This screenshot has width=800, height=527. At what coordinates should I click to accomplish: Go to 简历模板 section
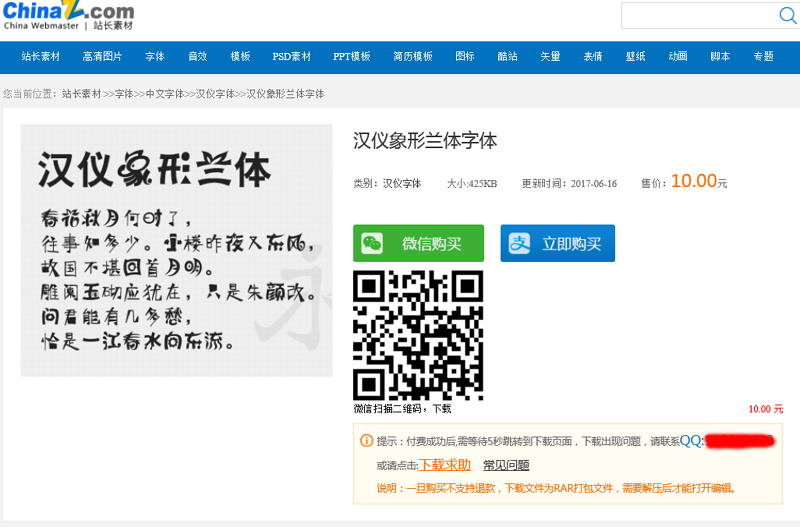tap(413, 57)
